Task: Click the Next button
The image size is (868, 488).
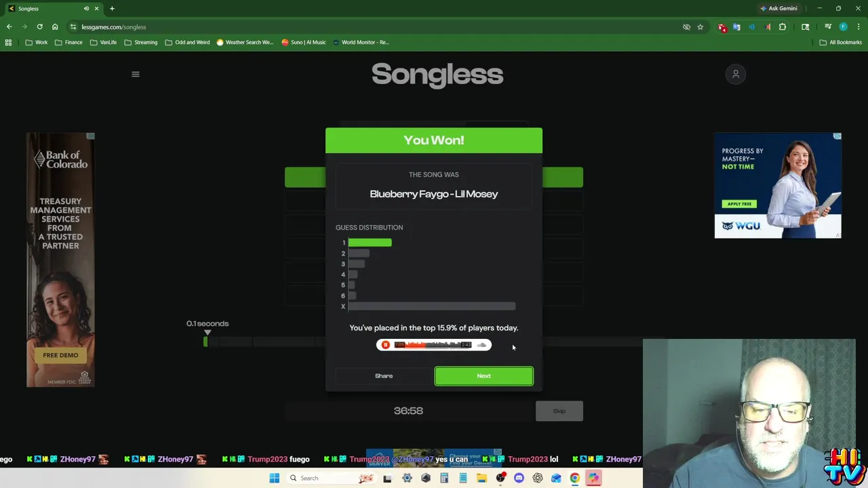Action: (484, 376)
